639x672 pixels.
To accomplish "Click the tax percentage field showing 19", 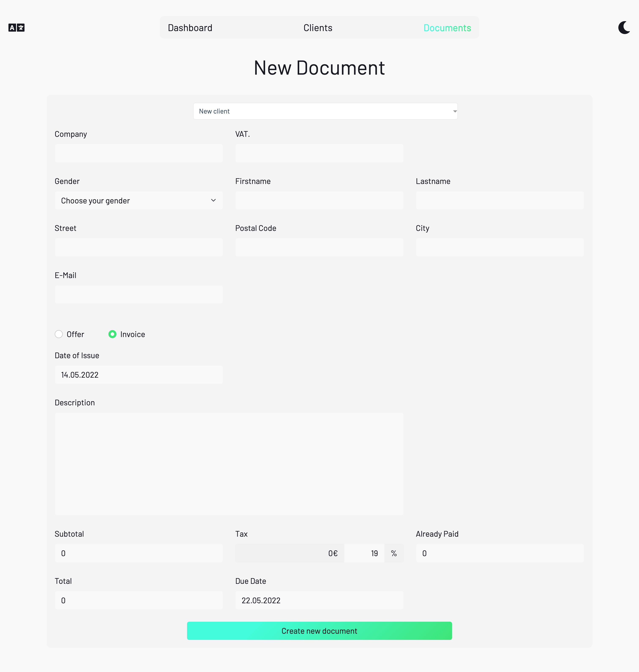I will click(364, 553).
